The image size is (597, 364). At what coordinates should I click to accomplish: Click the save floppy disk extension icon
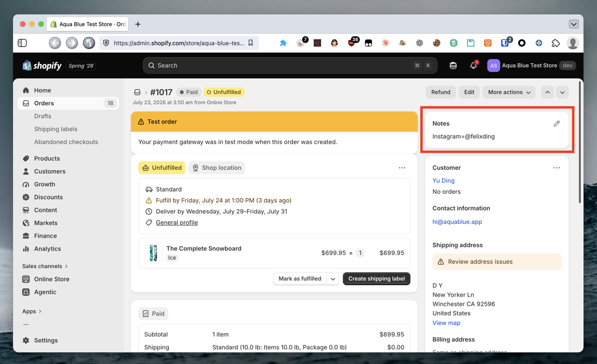pos(471,43)
